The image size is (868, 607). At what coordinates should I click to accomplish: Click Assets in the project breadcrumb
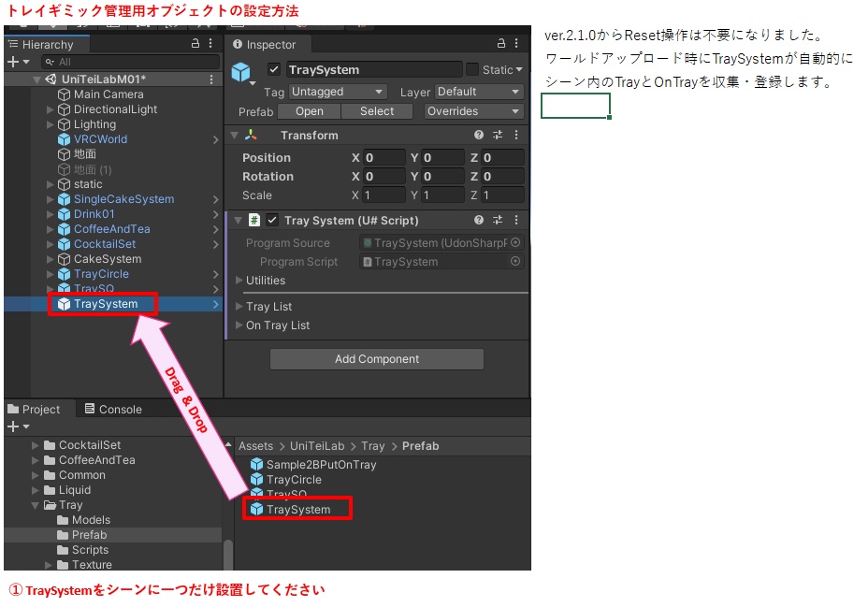click(255, 446)
